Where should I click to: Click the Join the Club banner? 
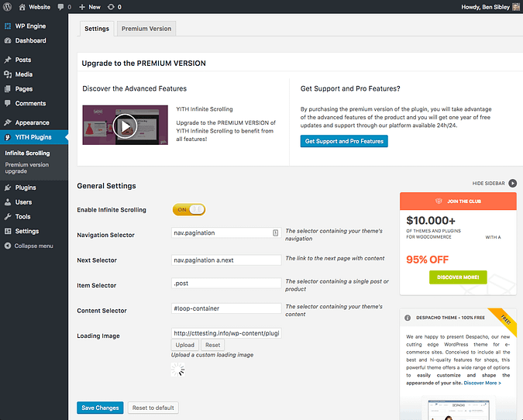click(x=458, y=201)
